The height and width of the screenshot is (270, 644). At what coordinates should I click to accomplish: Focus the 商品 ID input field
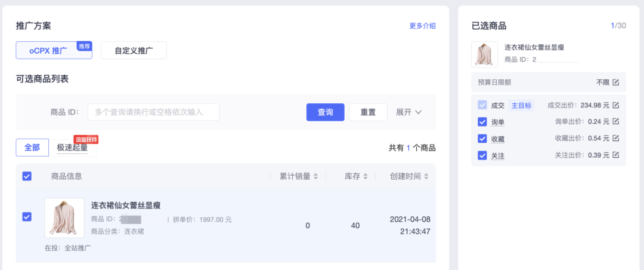point(153,112)
